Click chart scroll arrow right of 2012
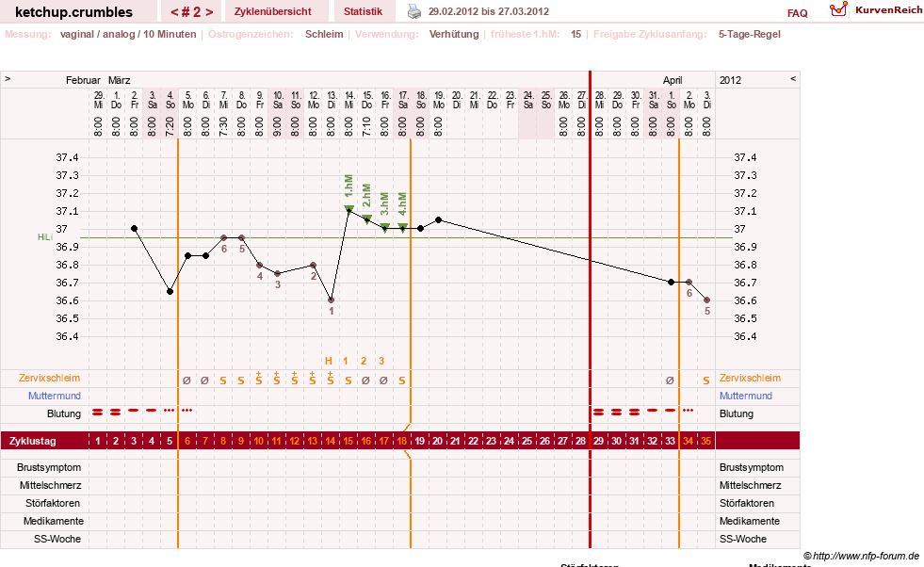Screen dimensions: 924x567 point(793,79)
